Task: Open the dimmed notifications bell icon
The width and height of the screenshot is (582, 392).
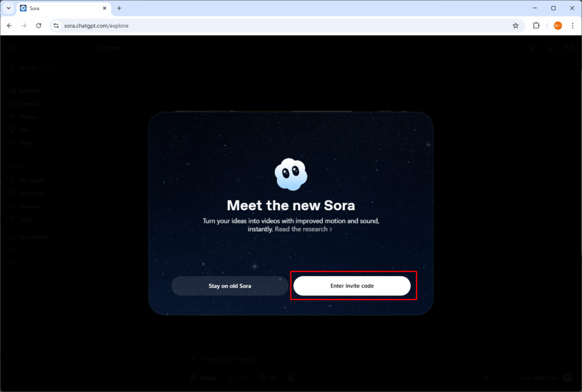Action: click(551, 48)
